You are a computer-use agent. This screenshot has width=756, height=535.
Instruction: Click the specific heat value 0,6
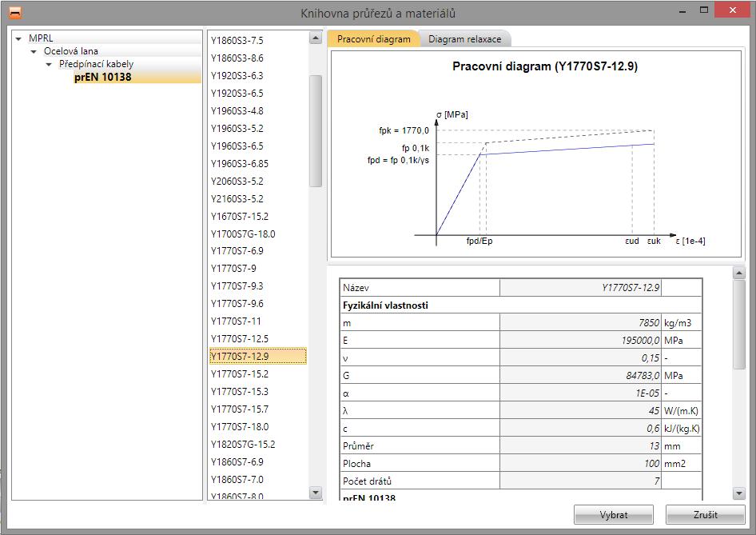(x=580, y=429)
